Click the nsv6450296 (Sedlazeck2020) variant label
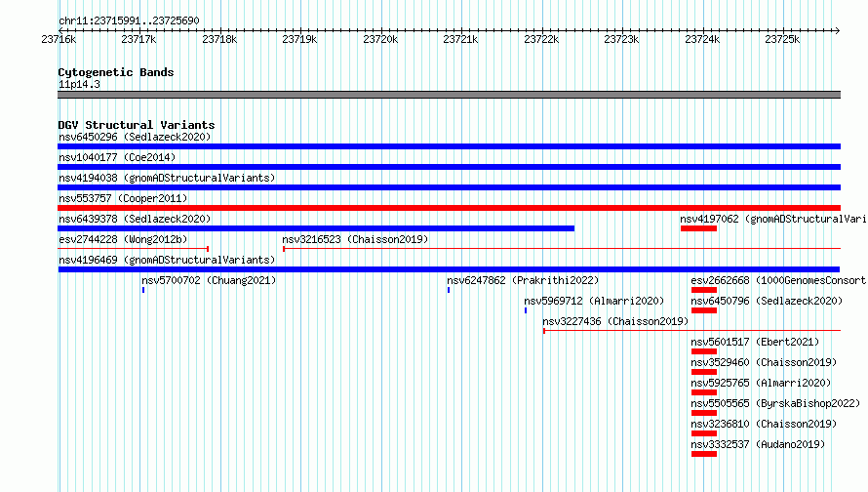The width and height of the screenshot is (868, 492). coord(135,137)
